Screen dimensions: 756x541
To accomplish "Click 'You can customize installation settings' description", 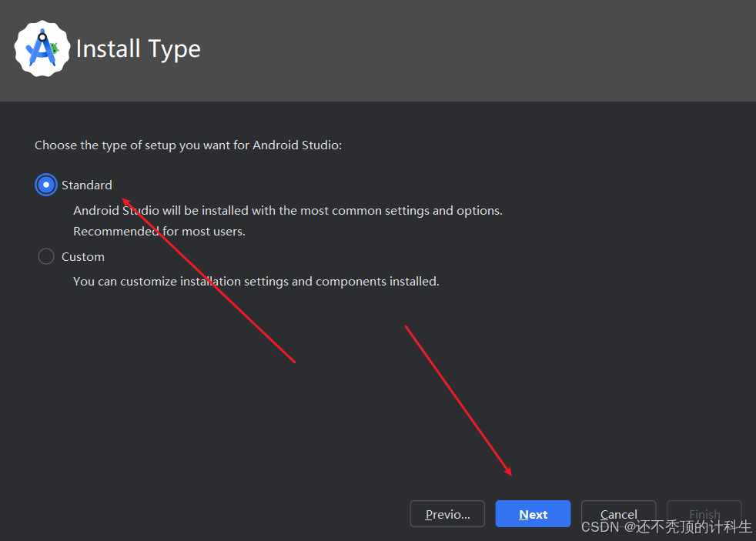I will pyautogui.click(x=256, y=282).
